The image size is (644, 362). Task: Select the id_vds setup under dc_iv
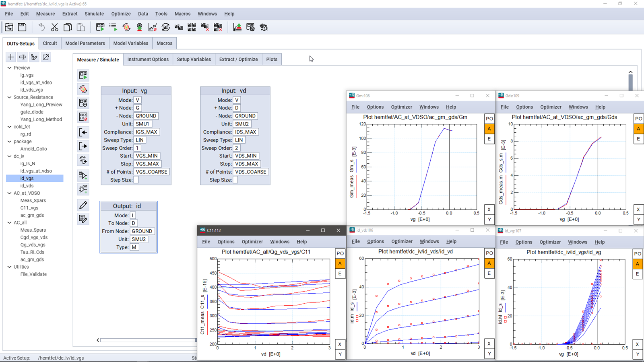point(27,185)
